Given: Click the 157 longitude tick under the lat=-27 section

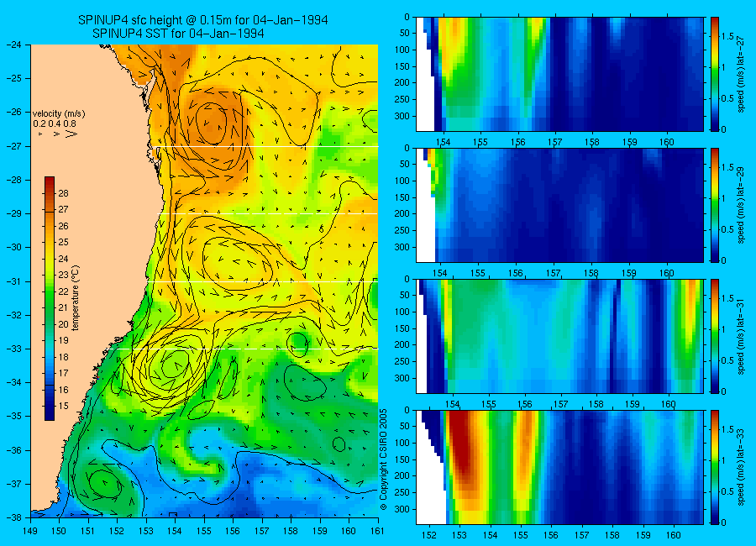Looking at the screenshot, I should coord(555,142).
